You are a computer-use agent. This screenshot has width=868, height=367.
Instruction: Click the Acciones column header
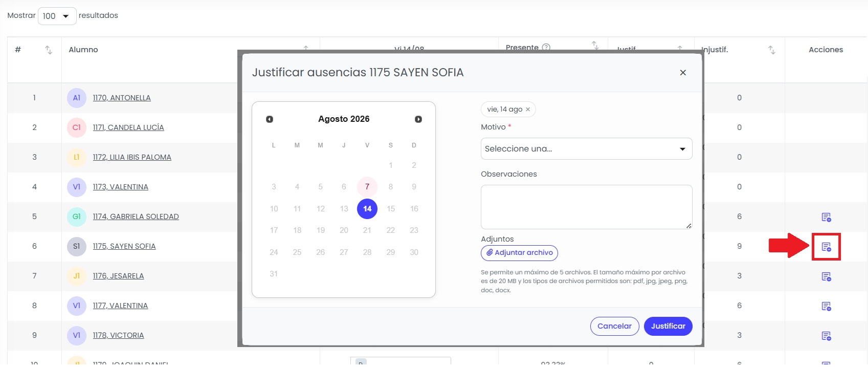[826, 50]
